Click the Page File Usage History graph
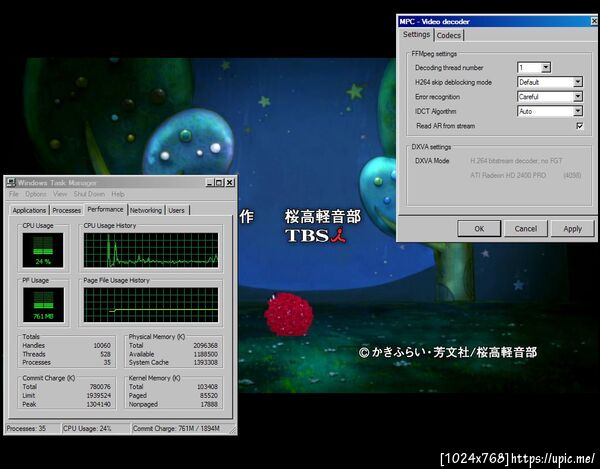The image size is (600, 469). (151, 305)
